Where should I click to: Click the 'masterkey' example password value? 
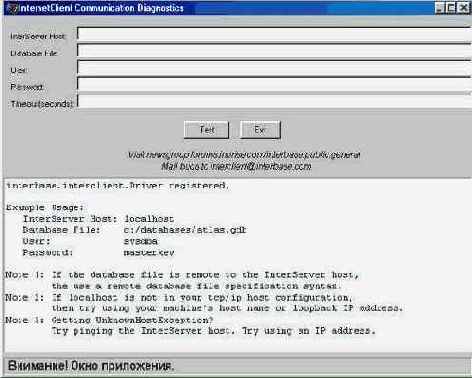click(149, 253)
